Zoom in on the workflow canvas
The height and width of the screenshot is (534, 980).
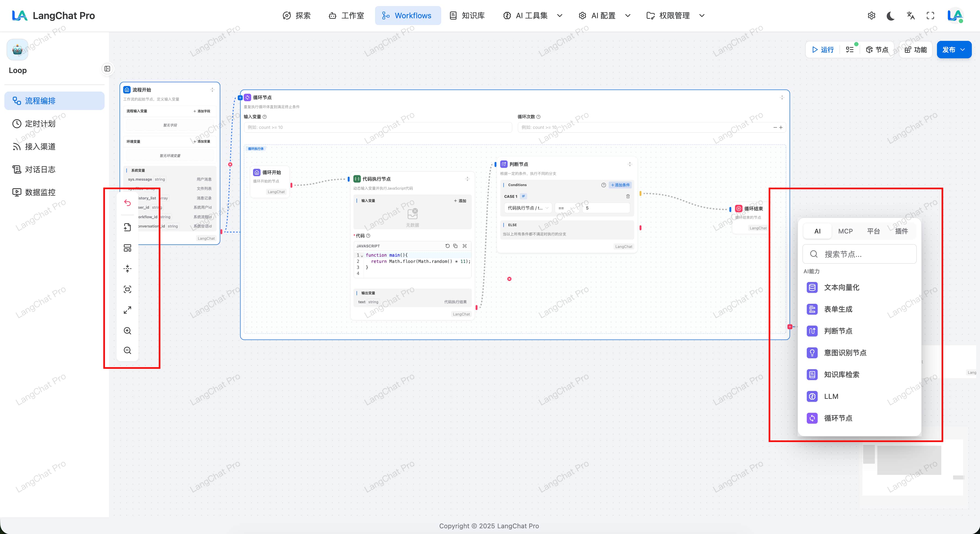coord(127,331)
